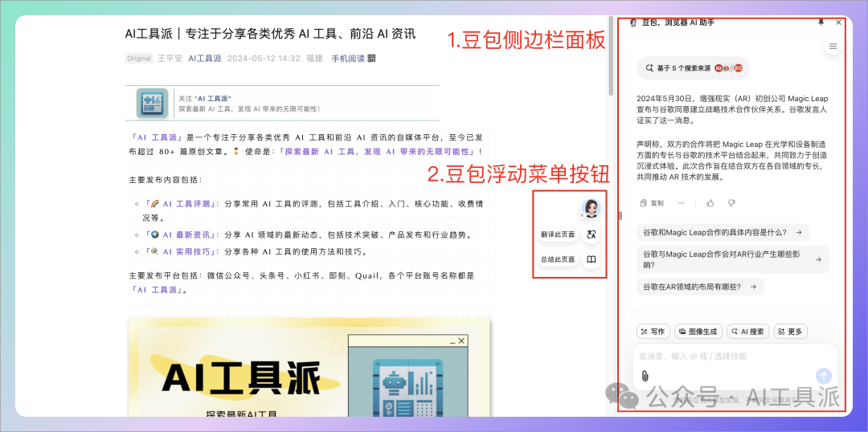
Task: Click the date 2024-05-12 14:32
Action: click(264, 58)
